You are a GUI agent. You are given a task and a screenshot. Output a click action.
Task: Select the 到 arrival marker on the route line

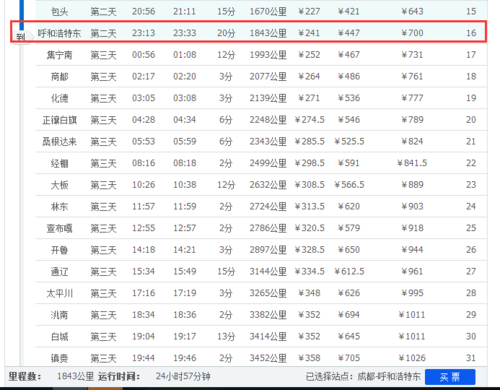(x=21, y=37)
